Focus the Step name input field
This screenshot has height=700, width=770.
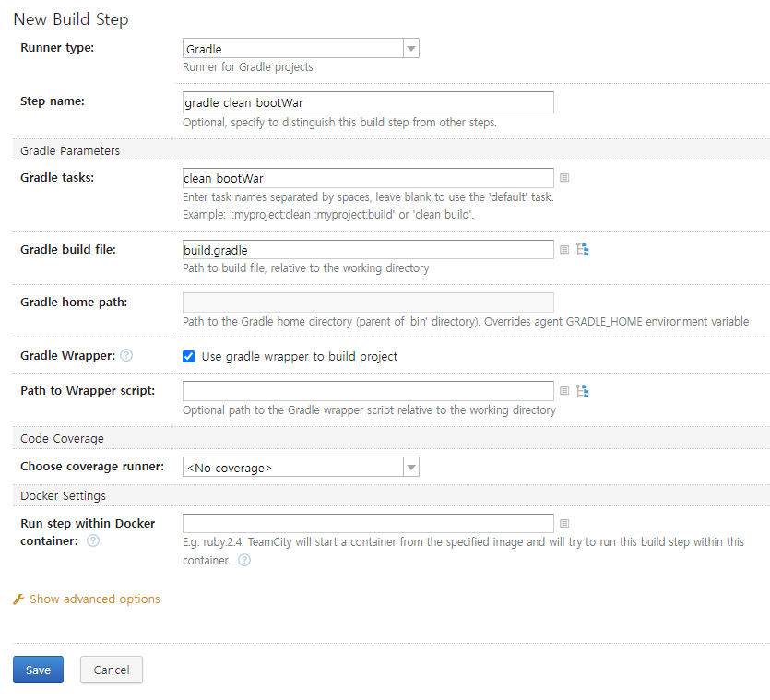[x=368, y=102]
